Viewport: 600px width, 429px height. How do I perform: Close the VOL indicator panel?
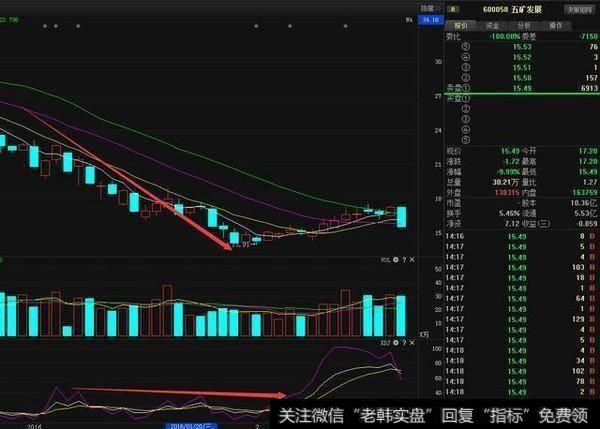pos(412,259)
